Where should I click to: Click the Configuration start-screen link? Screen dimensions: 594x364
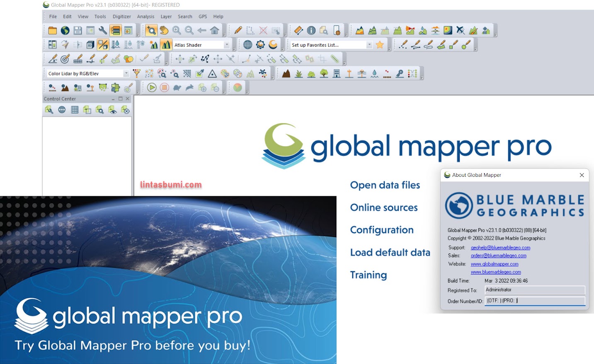pyautogui.click(x=382, y=230)
